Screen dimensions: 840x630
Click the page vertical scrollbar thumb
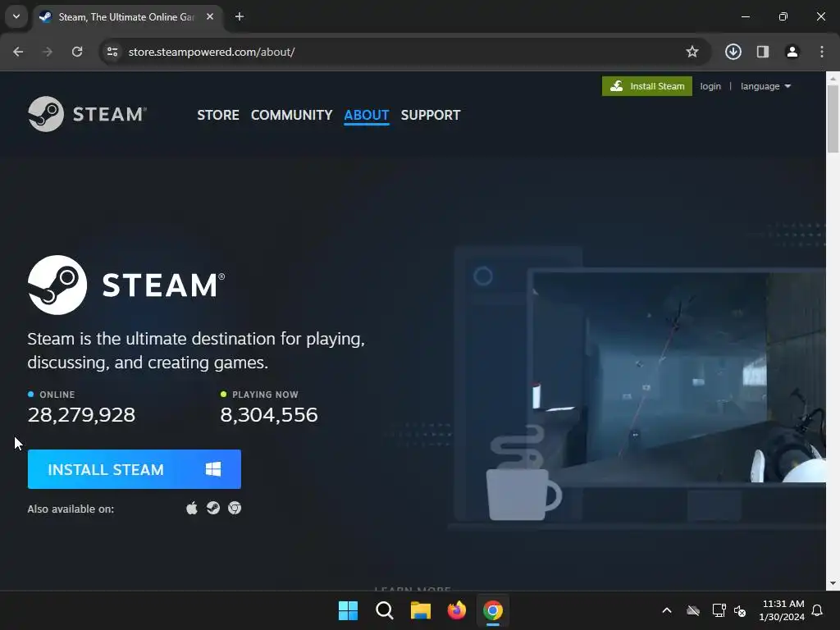click(x=833, y=118)
